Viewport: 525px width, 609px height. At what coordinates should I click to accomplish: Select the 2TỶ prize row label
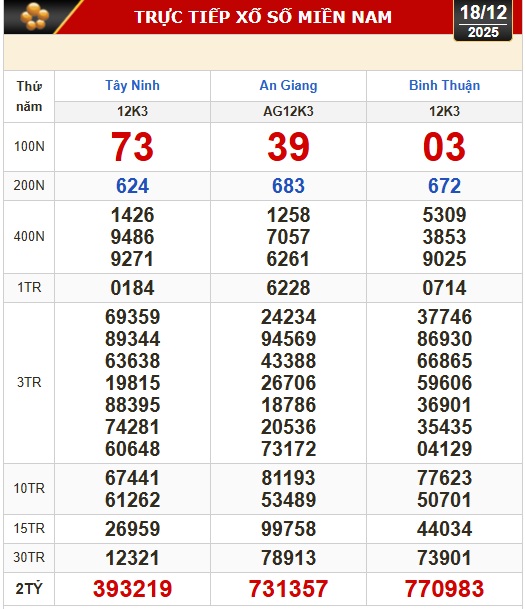tap(29, 589)
